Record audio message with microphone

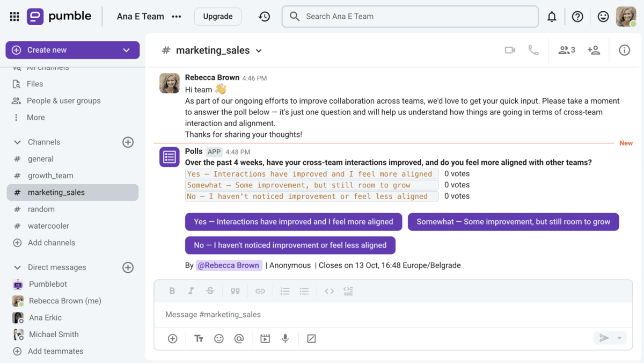click(286, 338)
